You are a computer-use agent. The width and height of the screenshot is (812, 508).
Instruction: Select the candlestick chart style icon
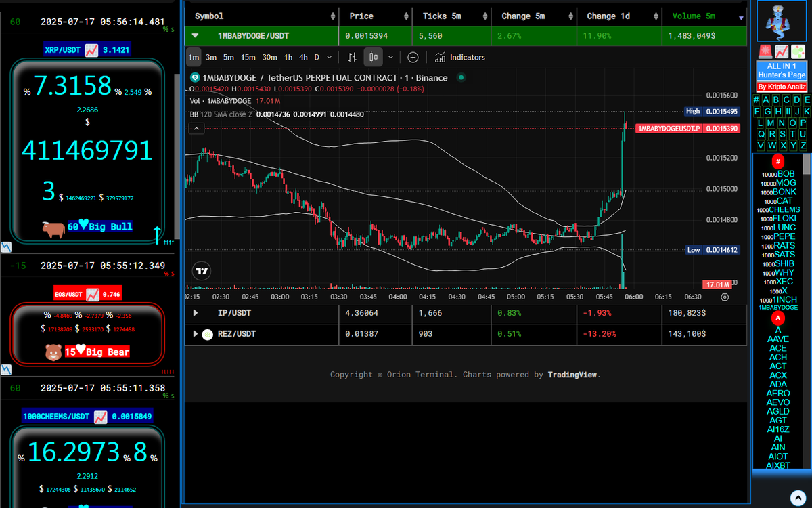[x=373, y=58]
